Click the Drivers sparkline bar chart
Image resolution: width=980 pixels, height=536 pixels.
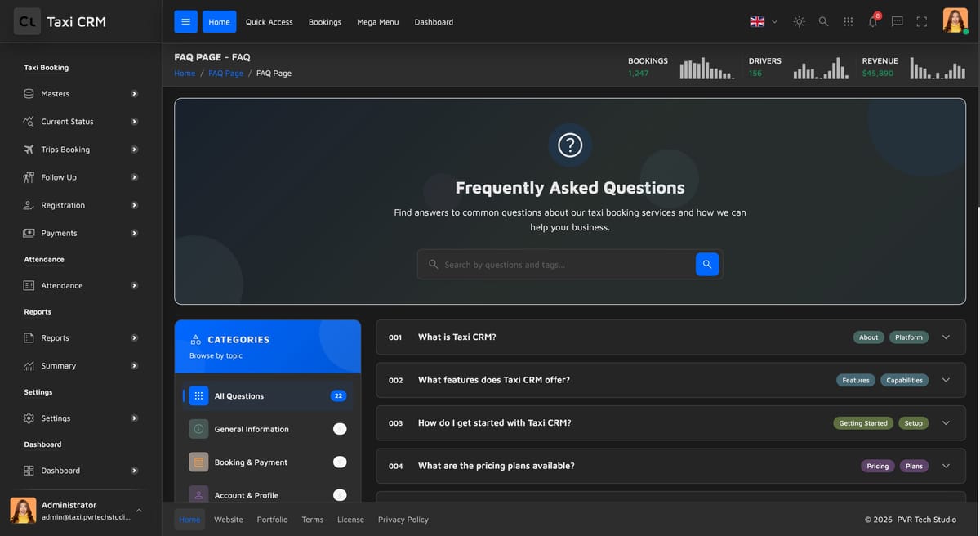click(x=821, y=69)
